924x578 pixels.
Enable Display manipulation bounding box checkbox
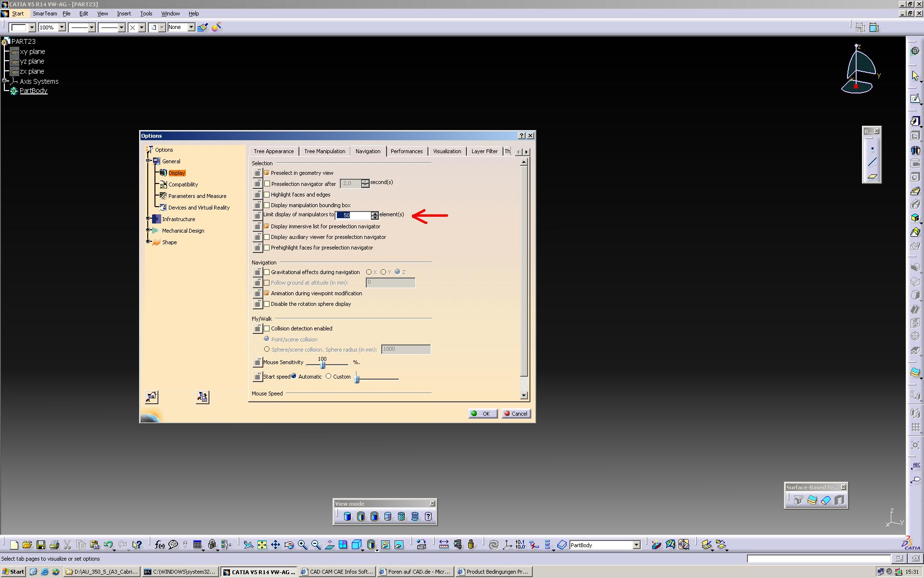267,205
